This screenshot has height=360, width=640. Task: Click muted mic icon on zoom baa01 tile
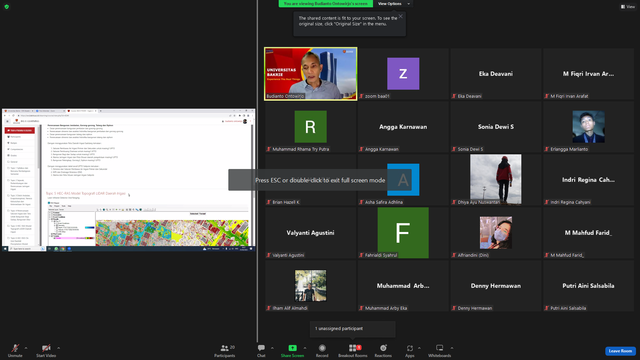[361, 96]
